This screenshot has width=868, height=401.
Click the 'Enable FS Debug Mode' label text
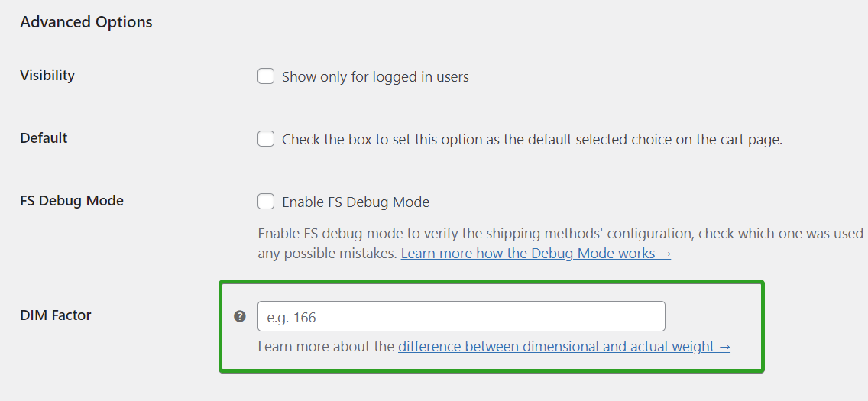(356, 202)
